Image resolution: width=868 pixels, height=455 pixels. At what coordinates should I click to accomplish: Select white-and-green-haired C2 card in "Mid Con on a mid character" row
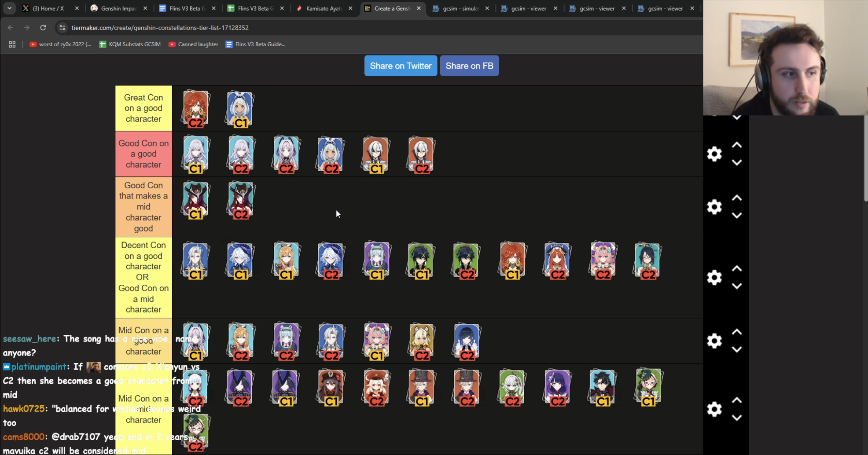click(x=511, y=388)
